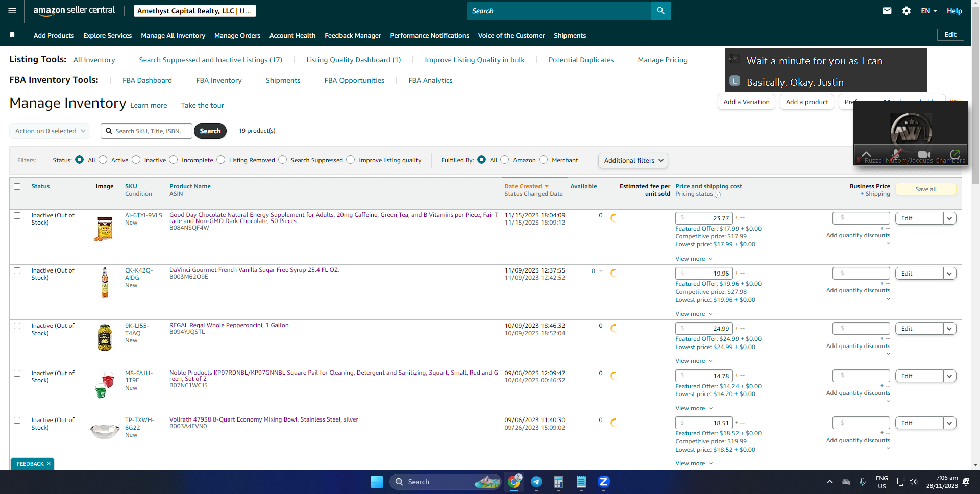This screenshot has width=980, height=494.
Task: Choose the Listing Removed status filter
Action: (221, 160)
